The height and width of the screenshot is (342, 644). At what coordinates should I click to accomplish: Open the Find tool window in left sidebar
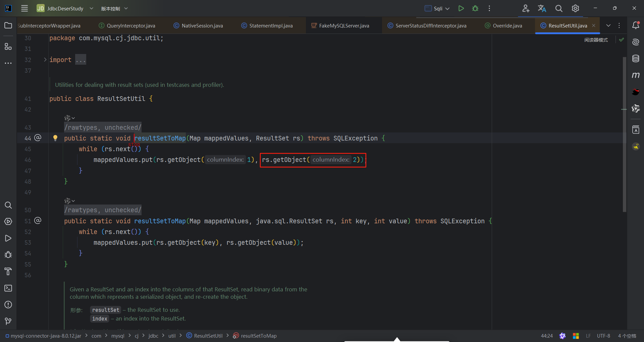coord(8,205)
